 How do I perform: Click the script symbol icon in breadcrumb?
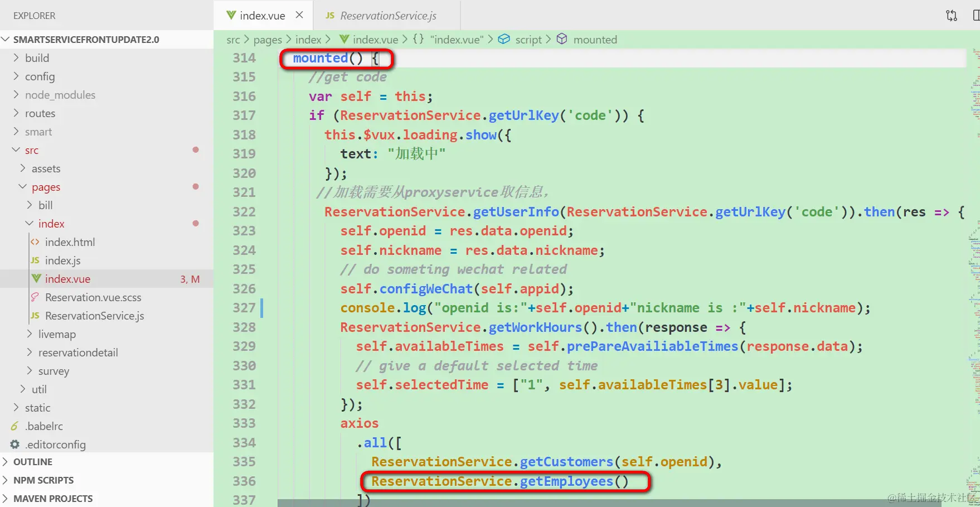point(504,39)
